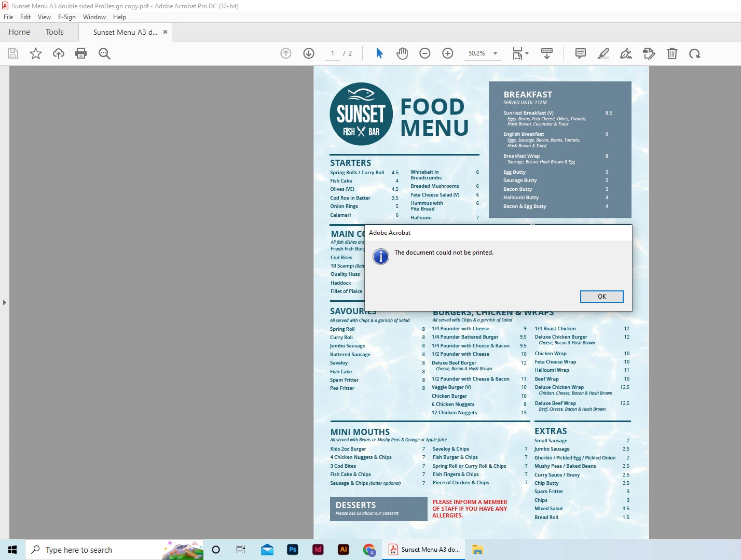Screen dimensions: 741x560
Task: Click the Save file icon
Action: pos(13,53)
